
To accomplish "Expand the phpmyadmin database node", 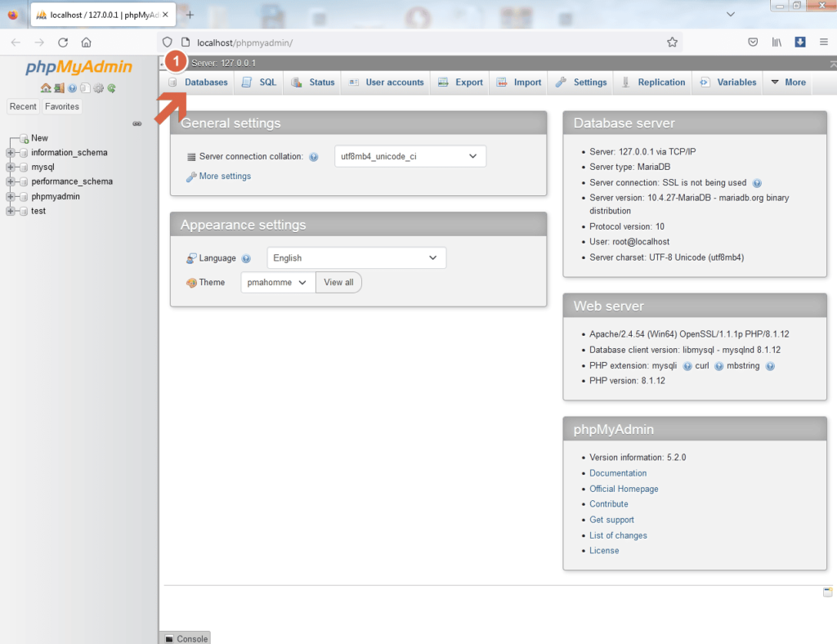I will 10,196.
